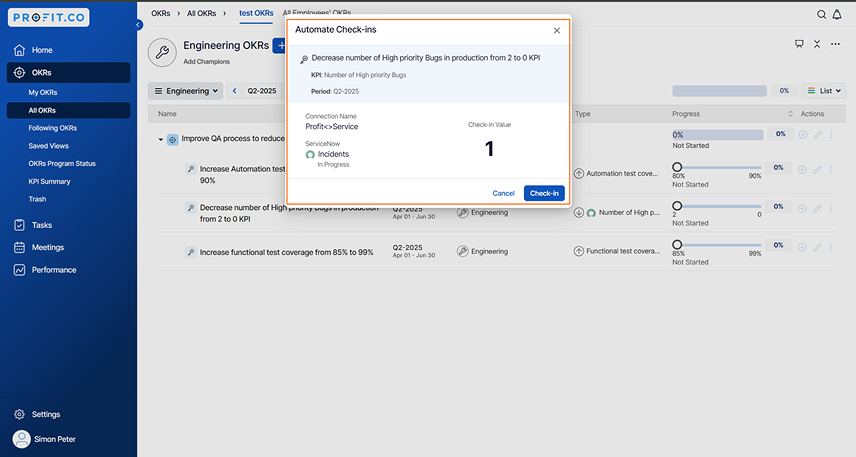The image size is (856, 457).
Task: Click the ServiceNow Incidents icon in dialog
Action: [x=310, y=155]
